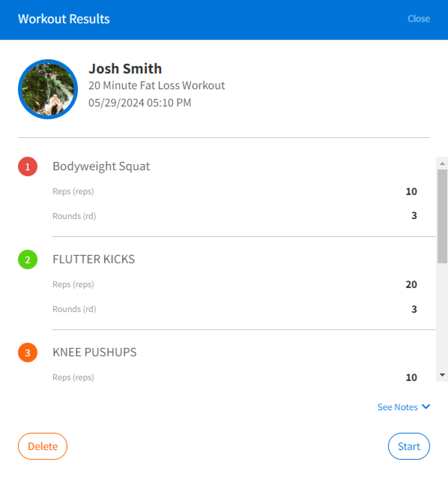Click the Delete button
Image resolution: width=448 pixels, height=477 pixels.
point(43,446)
